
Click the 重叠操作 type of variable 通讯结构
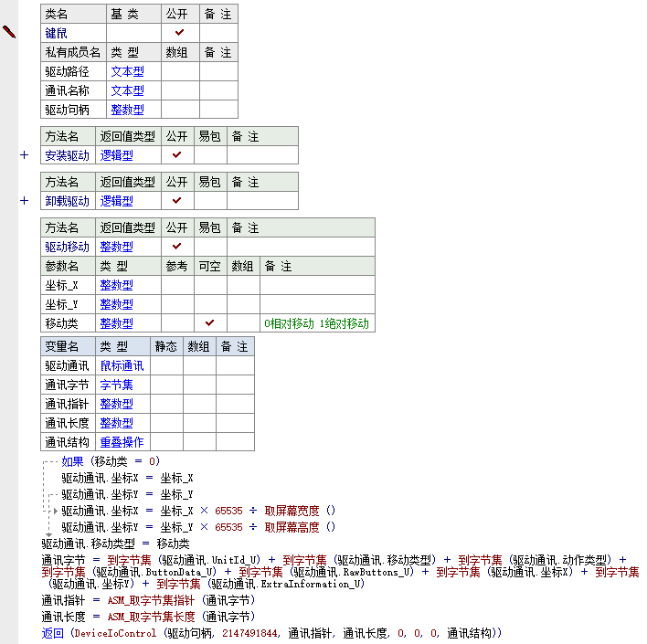pos(122,442)
